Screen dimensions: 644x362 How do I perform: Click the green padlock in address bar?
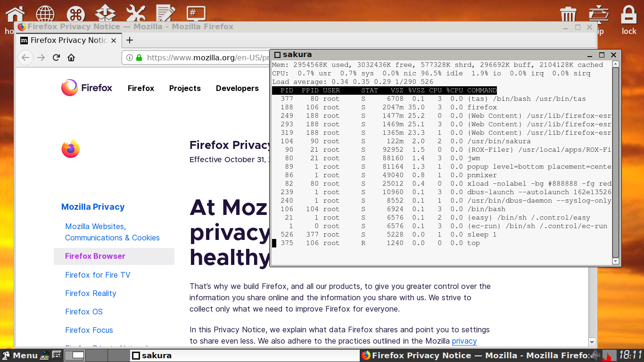139,58
